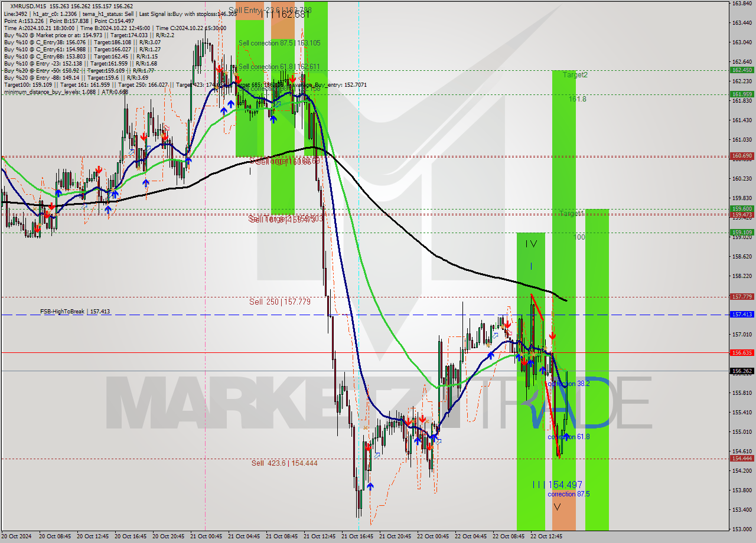Click the red 160.690 price label
Image resolution: width=756 pixels, height=543 pixels.
pyautogui.click(x=742, y=156)
